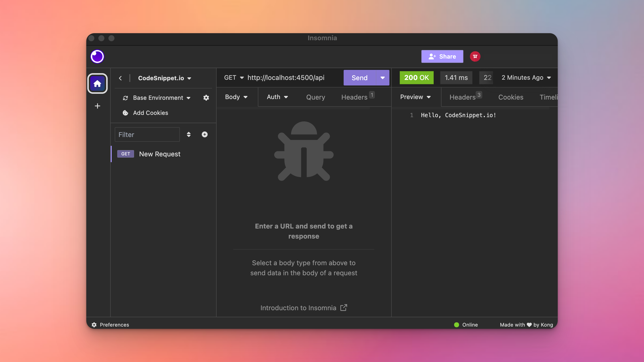Click the Send button
Viewport: 644px width, 362px height.
coord(359,78)
